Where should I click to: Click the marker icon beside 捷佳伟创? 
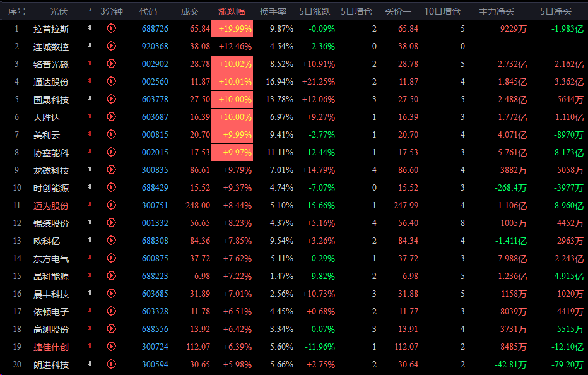tap(90, 347)
